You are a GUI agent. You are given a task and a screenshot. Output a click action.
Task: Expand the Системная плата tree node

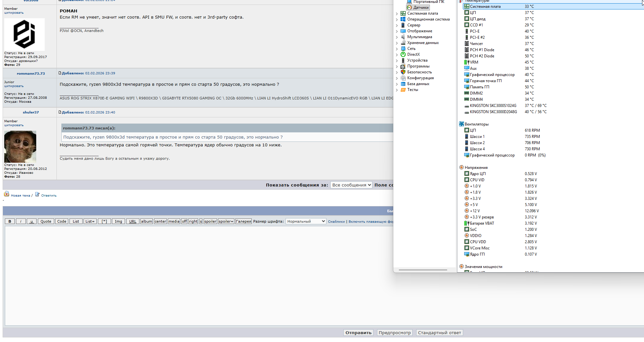397,14
